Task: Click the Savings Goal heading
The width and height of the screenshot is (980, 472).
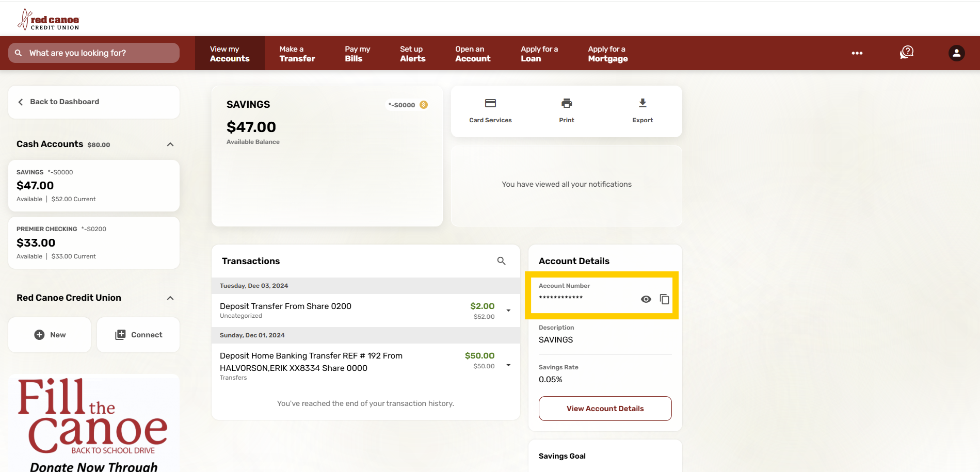Action: (x=562, y=456)
